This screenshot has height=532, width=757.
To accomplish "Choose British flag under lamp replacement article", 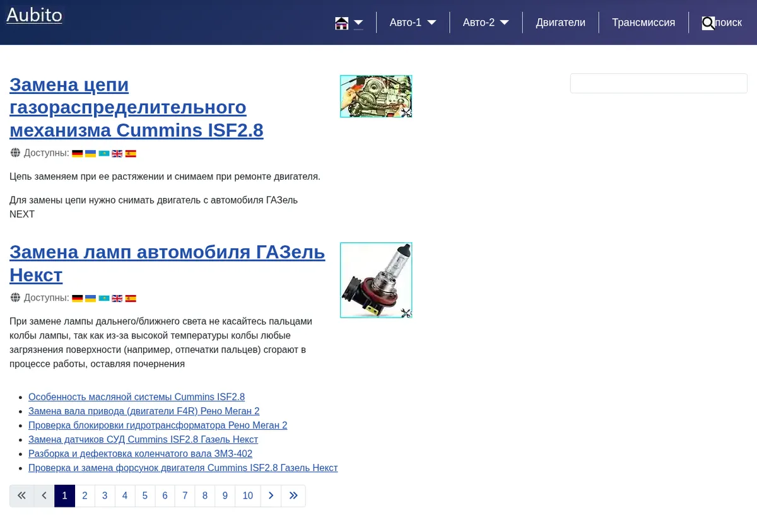I will 117,298.
